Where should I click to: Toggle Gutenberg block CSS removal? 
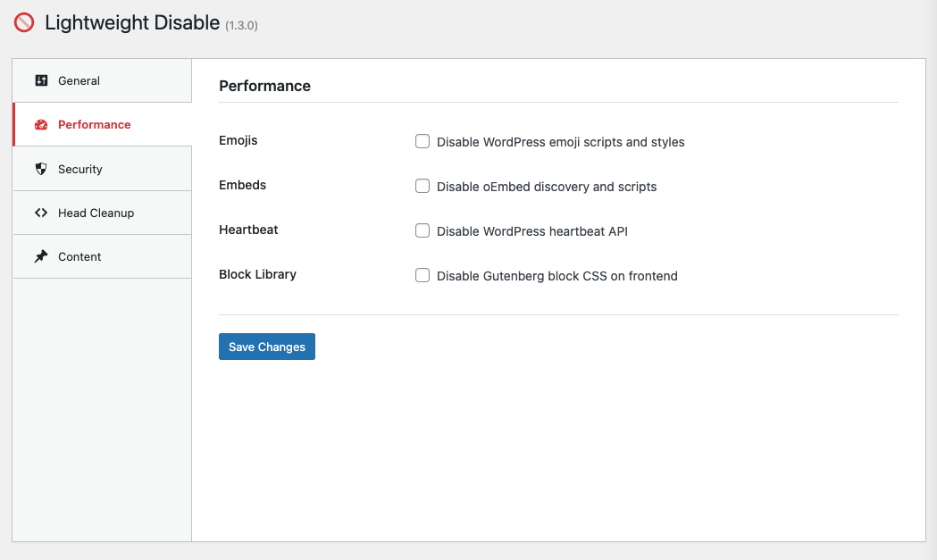(x=422, y=275)
